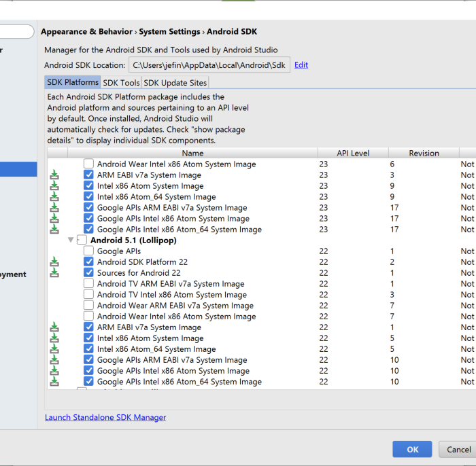
Task: Toggle Android 5.1 (Lollipop) group checkbox
Action: (x=82, y=240)
